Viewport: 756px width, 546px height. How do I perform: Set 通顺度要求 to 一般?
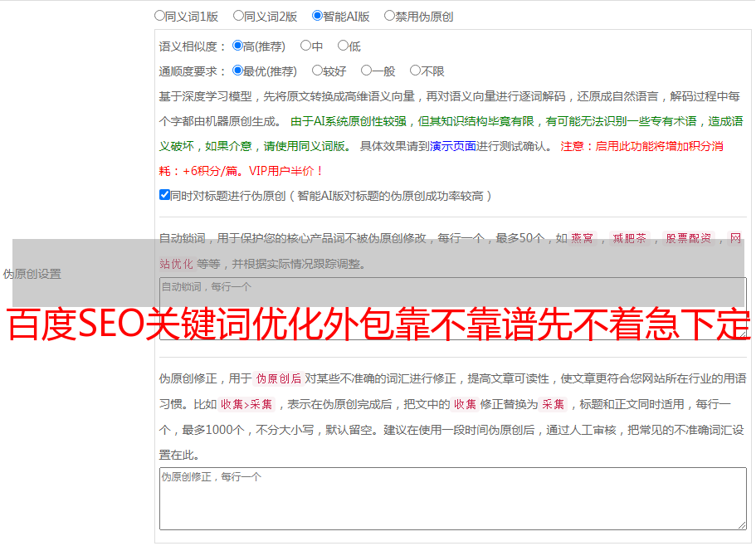[x=367, y=71]
